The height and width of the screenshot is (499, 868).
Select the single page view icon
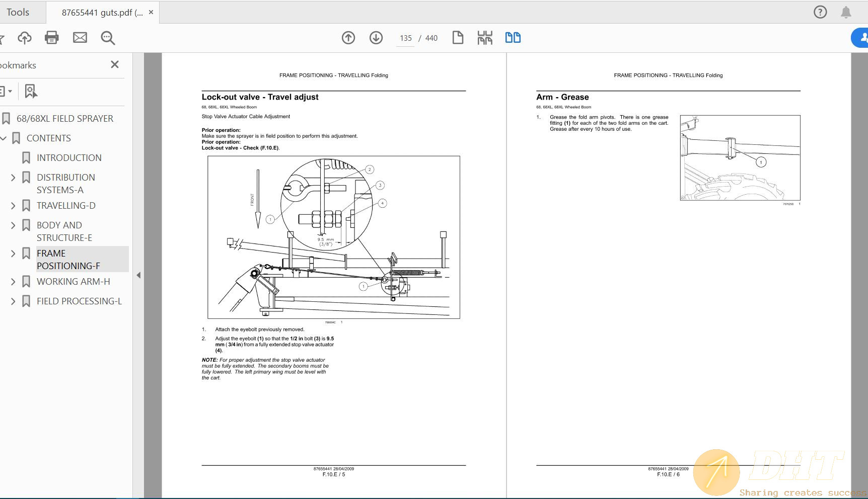pyautogui.click(x=458, y=37)
